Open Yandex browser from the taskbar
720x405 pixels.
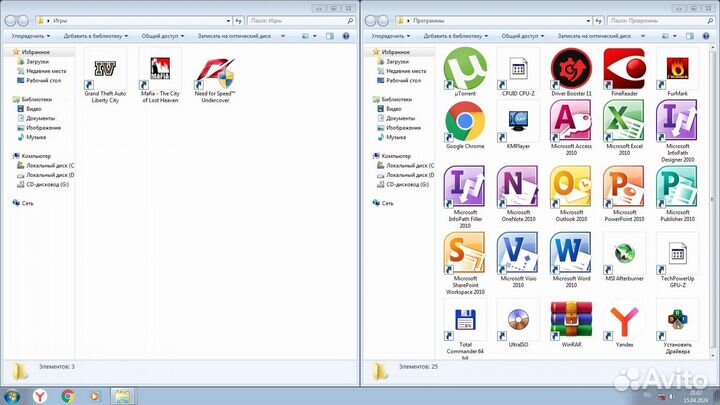[40, 396]
